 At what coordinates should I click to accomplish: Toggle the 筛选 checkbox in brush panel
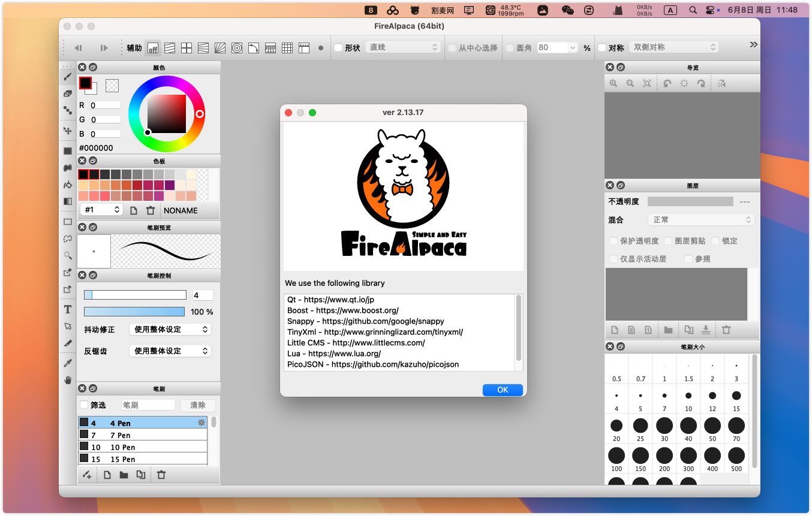[x=84, y=405]
